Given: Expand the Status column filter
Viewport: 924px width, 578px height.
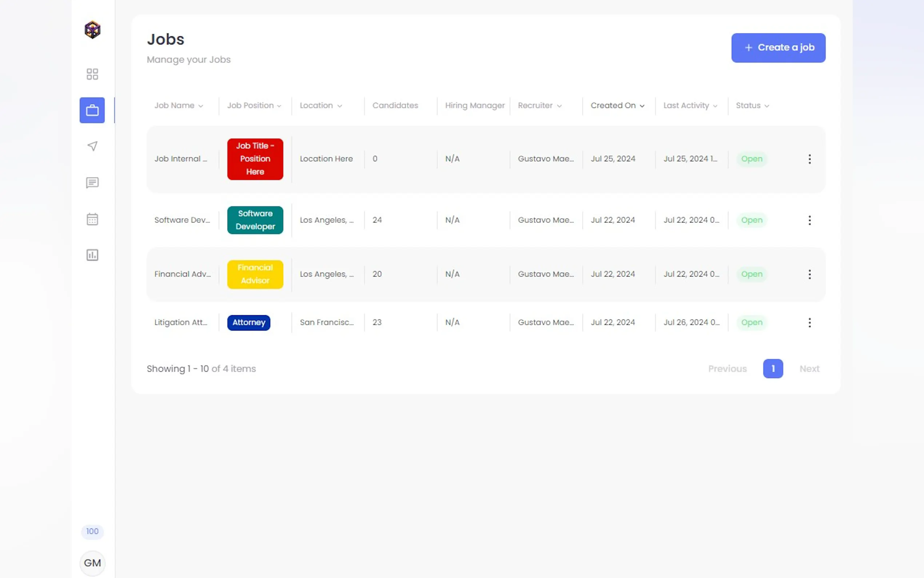Looking at the screenshot, I should [x=752, y=106].
